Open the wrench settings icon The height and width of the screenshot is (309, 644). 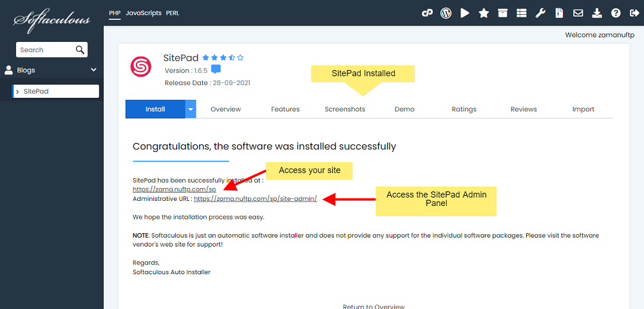tap(540, 13)
